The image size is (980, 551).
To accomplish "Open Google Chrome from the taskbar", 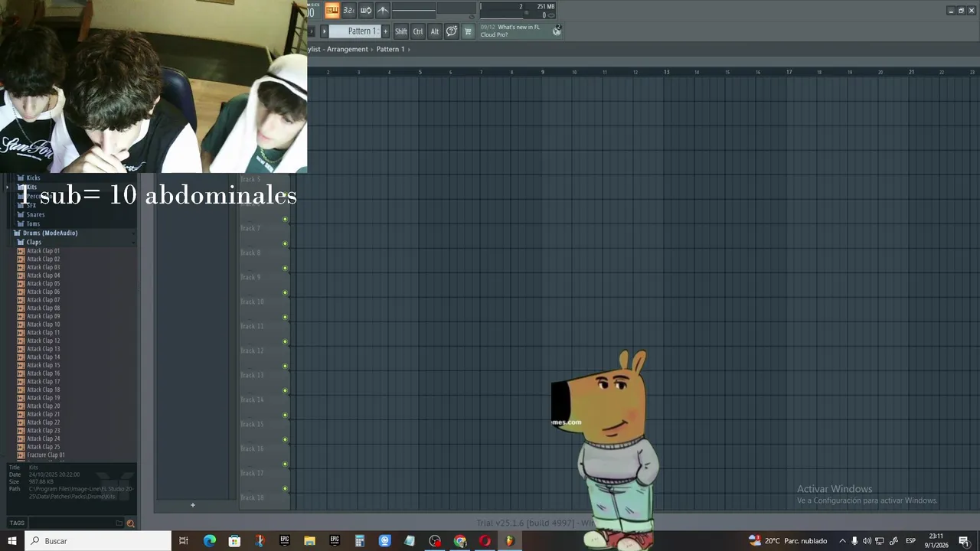I will [x=460, y=541].
